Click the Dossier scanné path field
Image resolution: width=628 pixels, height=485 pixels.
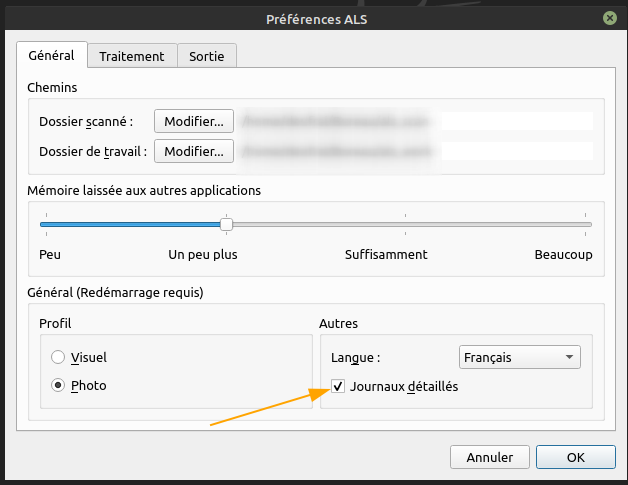coord(416,121)
